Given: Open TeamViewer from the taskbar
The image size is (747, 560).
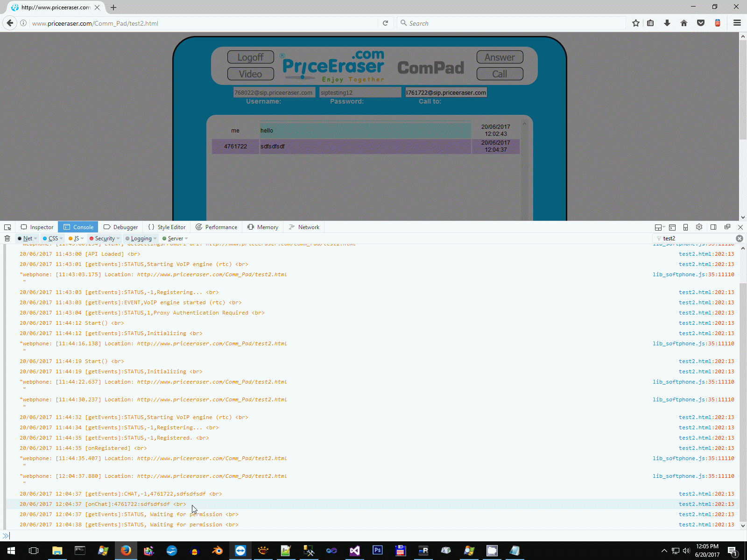Looking at the screenshot, I should click(x=240, y=551).
